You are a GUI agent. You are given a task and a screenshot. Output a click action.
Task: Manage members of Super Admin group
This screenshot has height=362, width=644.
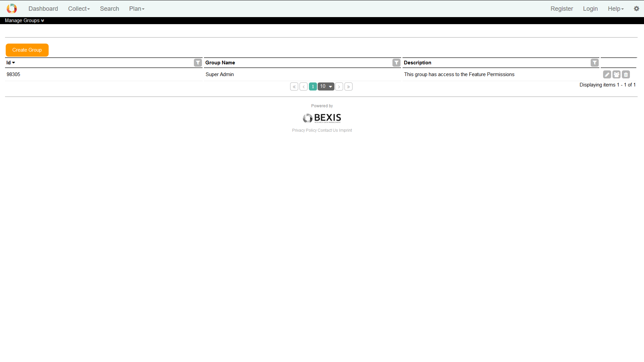point(616,74)
